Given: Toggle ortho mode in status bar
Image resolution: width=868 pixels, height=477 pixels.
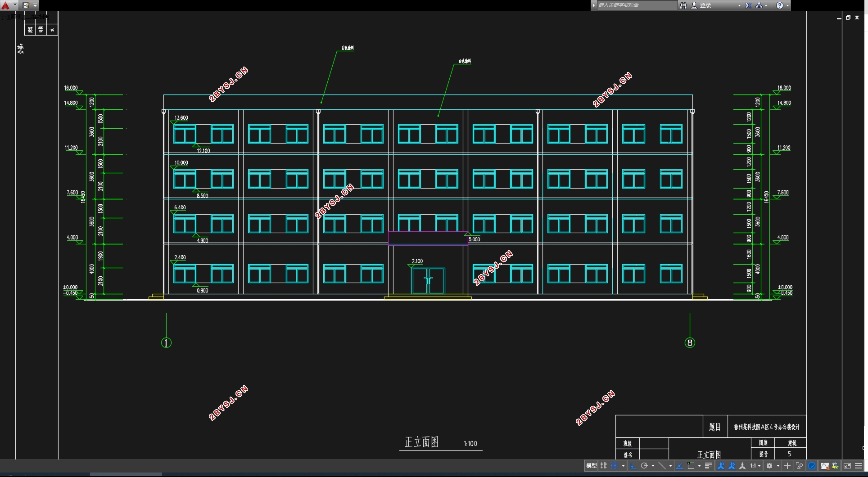Looking at the screenshot, I should (633, 466).
